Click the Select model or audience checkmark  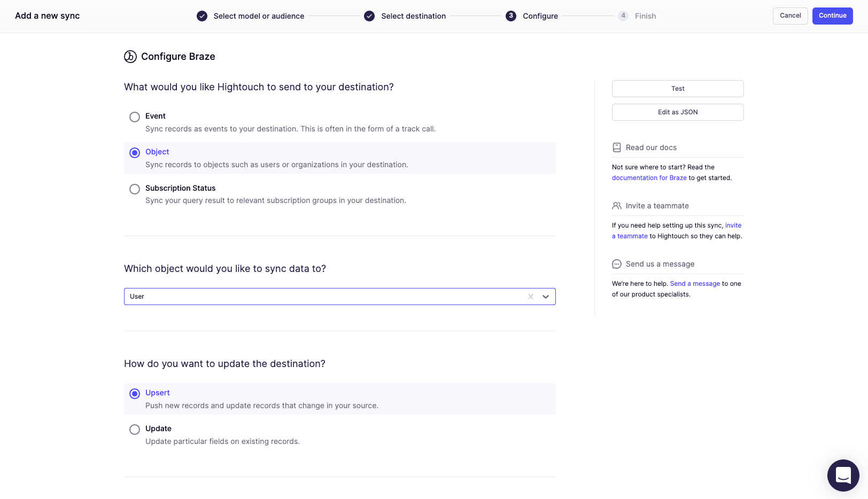click(x=202, y=16)
